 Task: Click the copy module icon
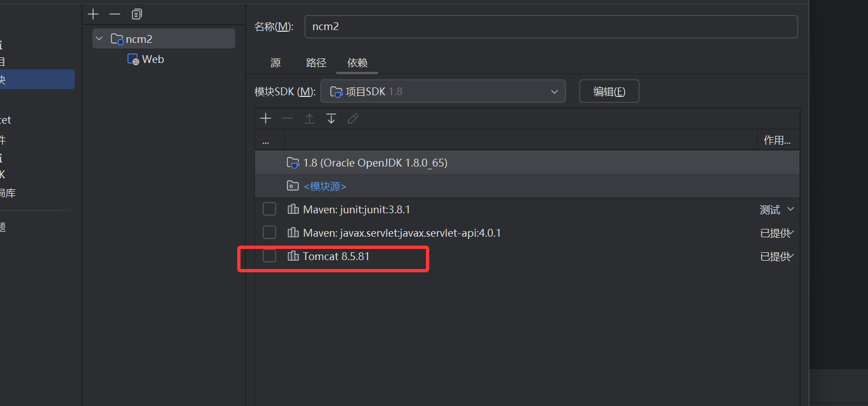(x=137, y=14)
